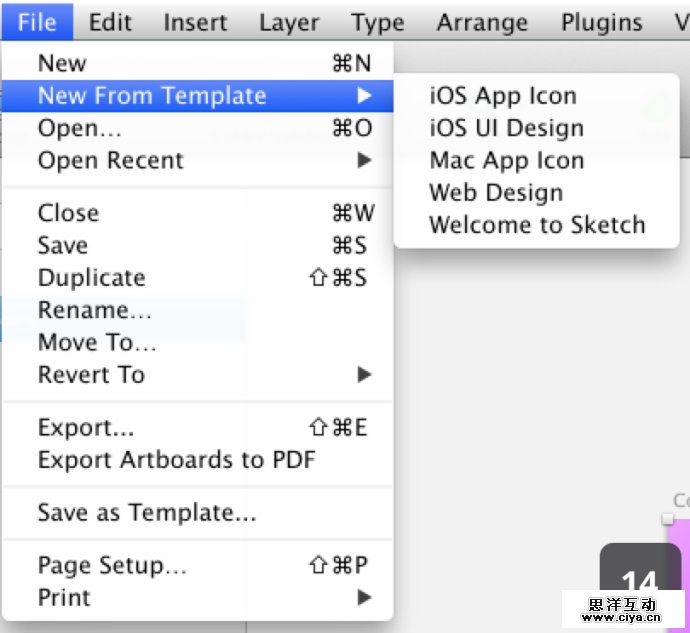
Task: Open the Type menu
Action: pyautogui.click(x=378, y=21)
